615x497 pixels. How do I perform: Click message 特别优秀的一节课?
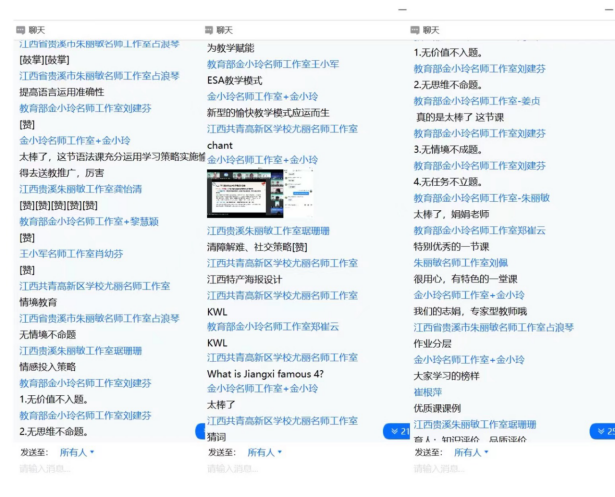tap(451, 247)
